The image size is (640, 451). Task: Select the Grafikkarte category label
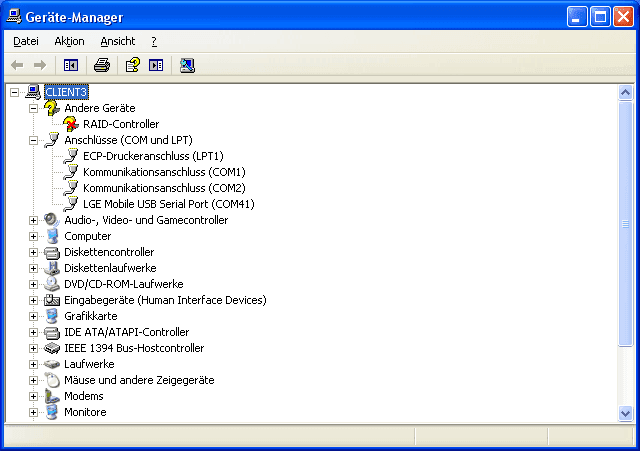tap(91, 316)
